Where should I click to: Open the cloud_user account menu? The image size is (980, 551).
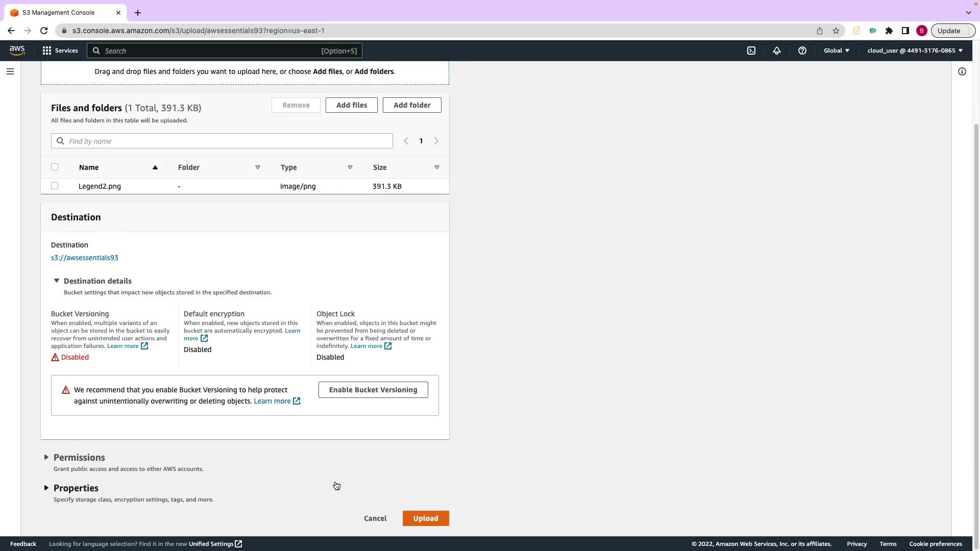[x=915, y=51]
